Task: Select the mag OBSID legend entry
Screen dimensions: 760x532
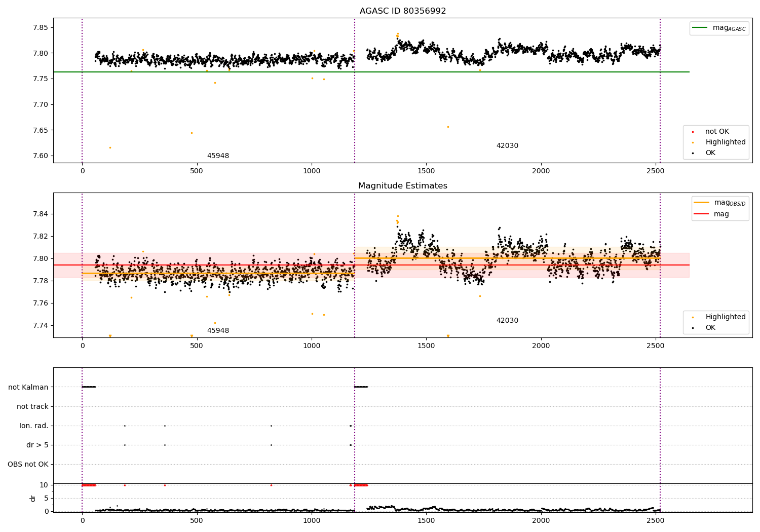Action: click(x=720, y=203)
